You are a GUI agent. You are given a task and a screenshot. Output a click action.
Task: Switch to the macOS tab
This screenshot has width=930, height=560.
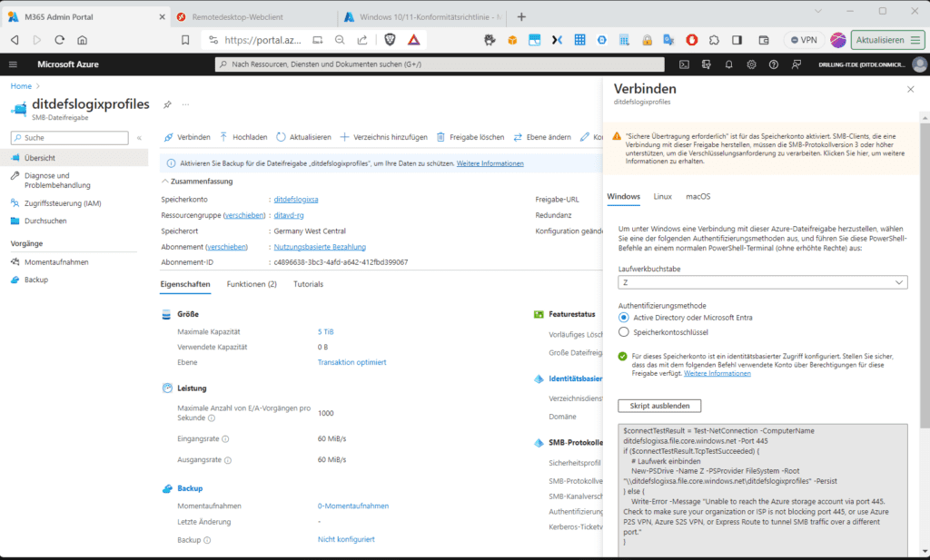[x=698, y=196]
